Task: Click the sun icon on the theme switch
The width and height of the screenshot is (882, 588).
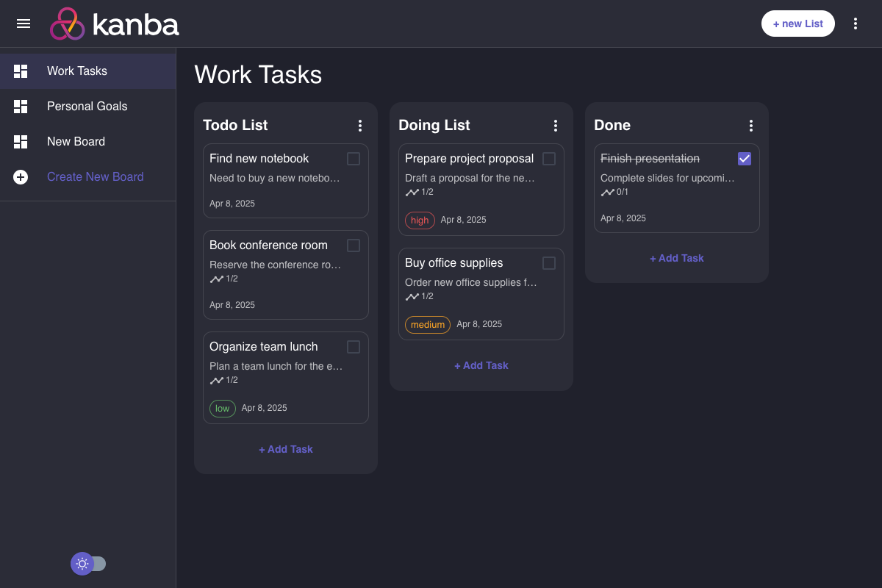Action: click(x=82, y=564)
